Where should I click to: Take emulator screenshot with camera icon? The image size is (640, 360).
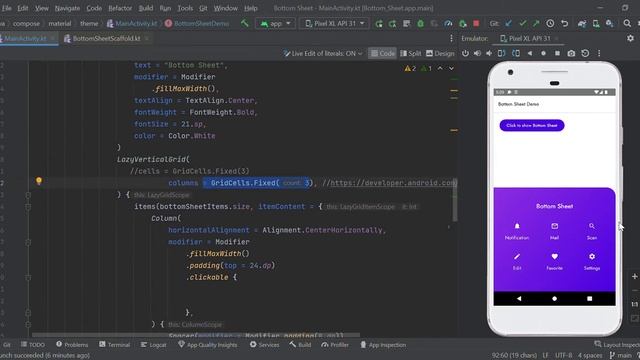571,53
